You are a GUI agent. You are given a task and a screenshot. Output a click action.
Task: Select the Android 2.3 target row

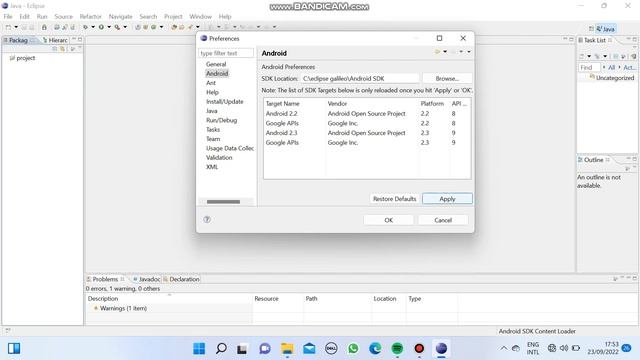tap(367, 133)
